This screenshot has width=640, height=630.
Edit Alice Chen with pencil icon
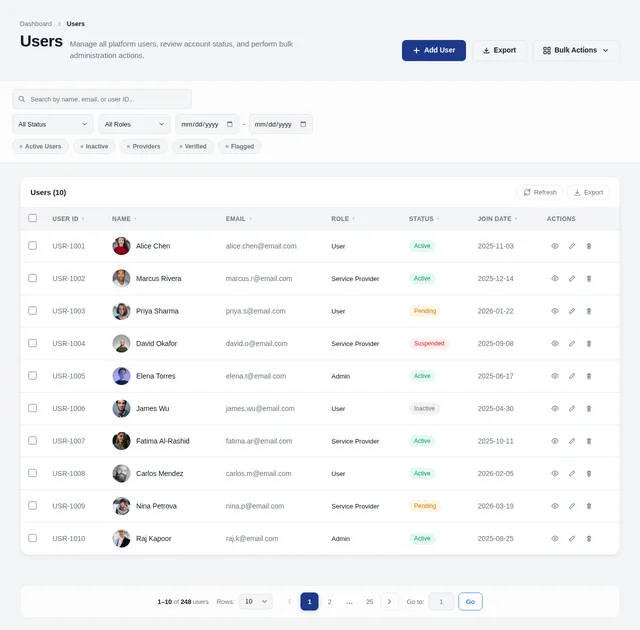click(572, 246)
